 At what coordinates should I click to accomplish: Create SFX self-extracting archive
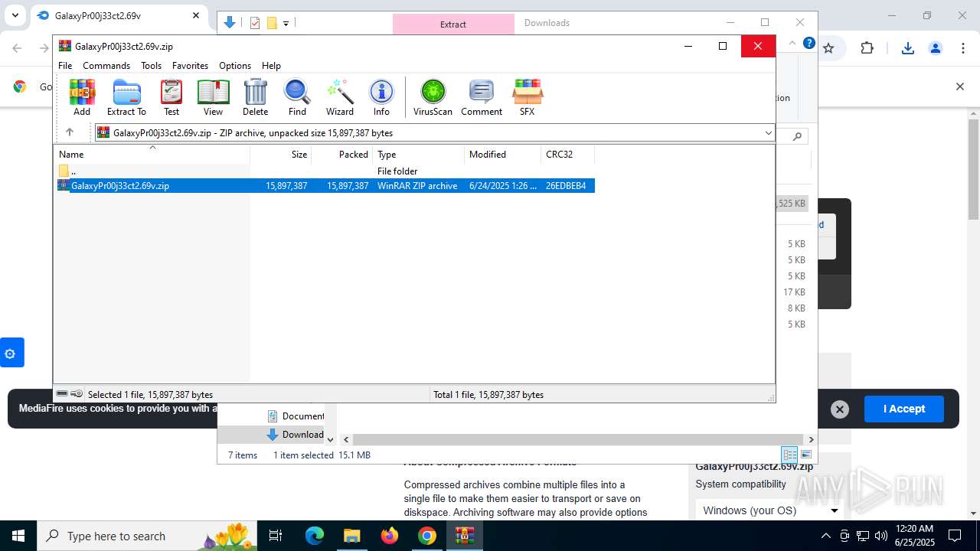tap(528, 97)
